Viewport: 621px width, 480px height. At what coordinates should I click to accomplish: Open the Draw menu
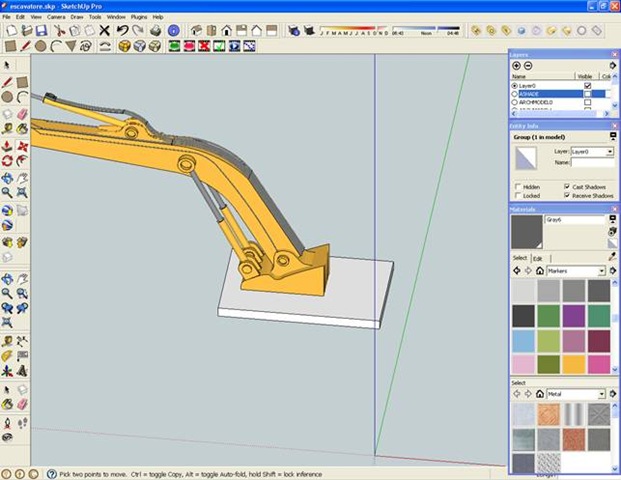(77, 17)
